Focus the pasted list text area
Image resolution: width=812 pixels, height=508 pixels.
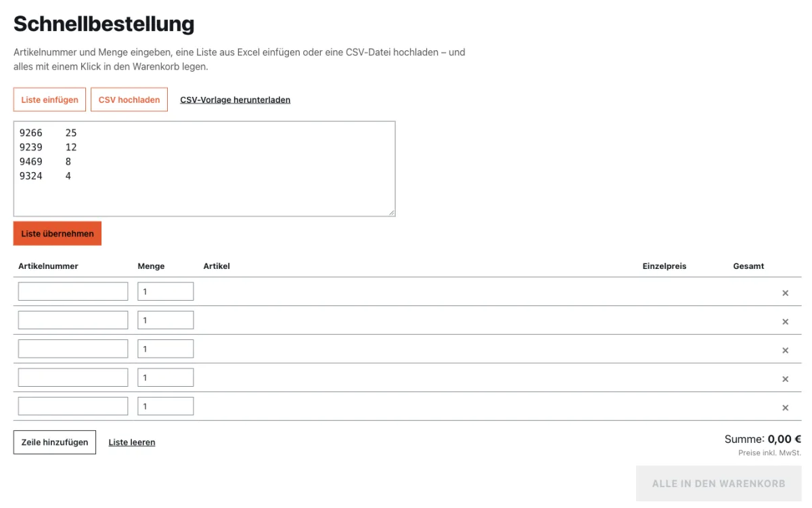pos(204,169)
